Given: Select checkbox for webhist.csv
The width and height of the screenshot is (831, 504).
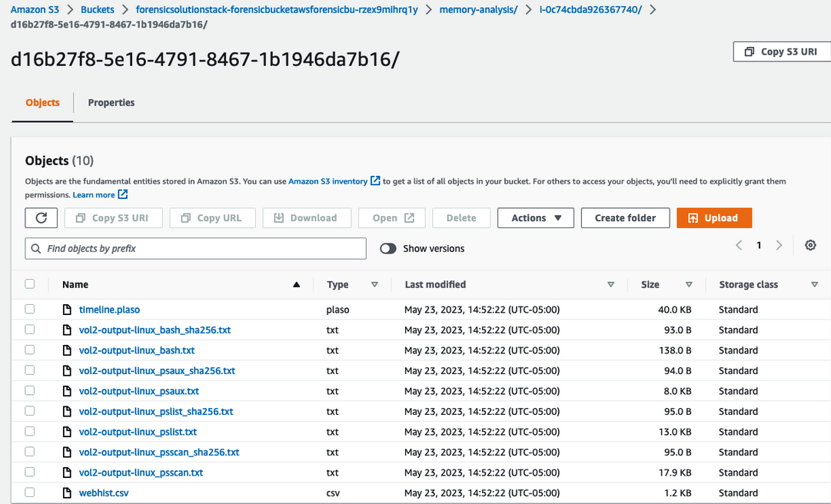Looking at the screenshot, I should [30, 492].
